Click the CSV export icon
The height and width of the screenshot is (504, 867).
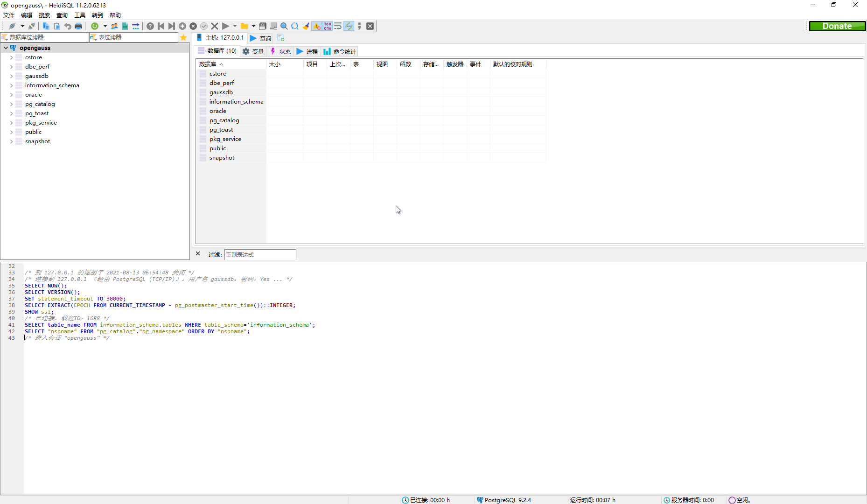pyautogui.click(x=125, y=26)
